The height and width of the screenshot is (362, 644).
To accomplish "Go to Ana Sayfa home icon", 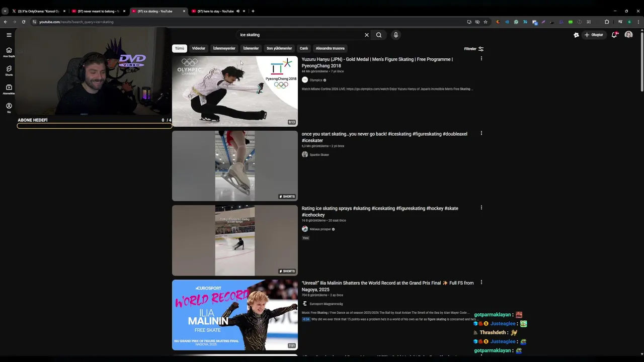I will point(9,52).
